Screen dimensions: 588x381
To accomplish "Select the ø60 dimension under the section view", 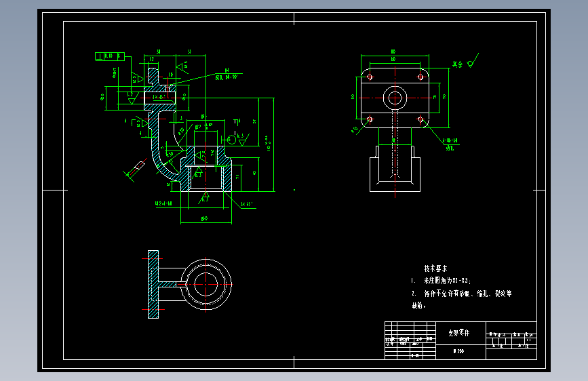I will 204,218.
